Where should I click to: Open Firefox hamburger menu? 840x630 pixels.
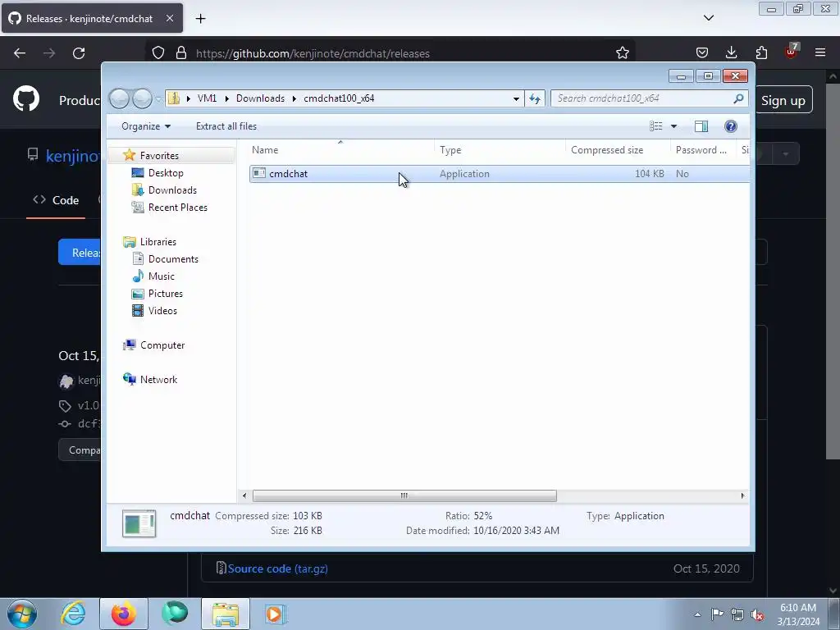820,52
